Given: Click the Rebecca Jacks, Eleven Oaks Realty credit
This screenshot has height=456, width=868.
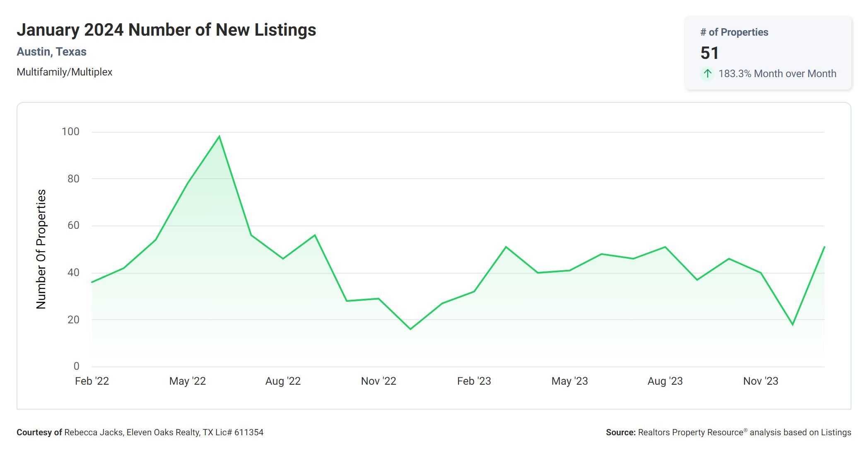Looking at the screenshot, I should 164,432.
